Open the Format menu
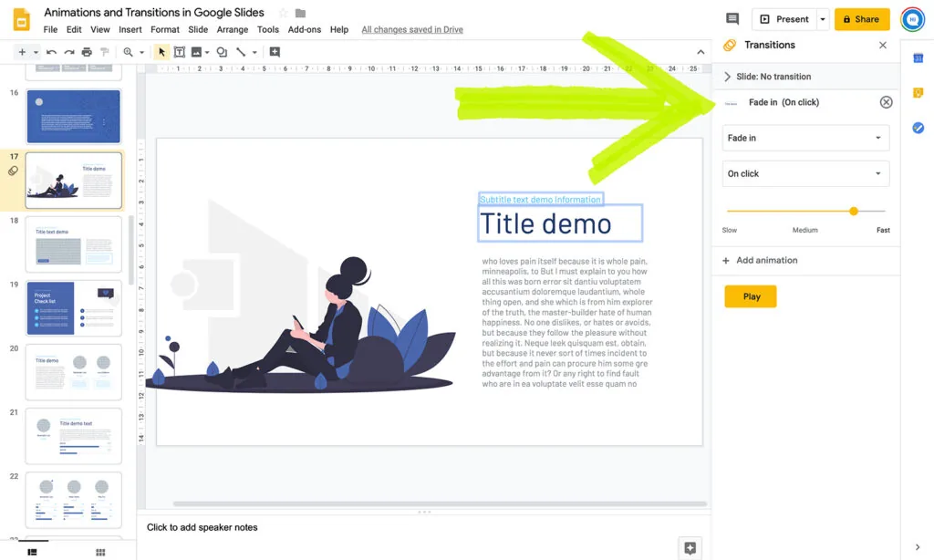Screen dimensions: 934x560 [x=165, y=30]
